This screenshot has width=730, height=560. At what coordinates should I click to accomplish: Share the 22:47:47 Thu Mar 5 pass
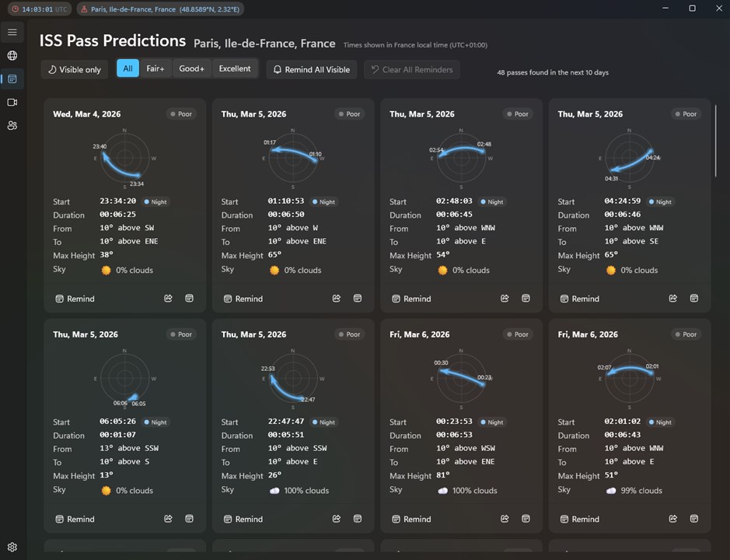pos(336,519)
